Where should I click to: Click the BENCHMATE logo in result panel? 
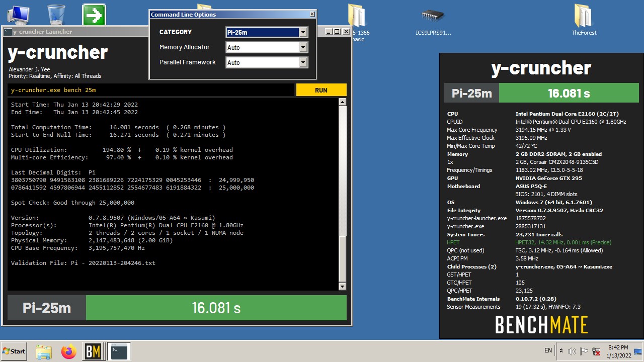click(541, 325)
